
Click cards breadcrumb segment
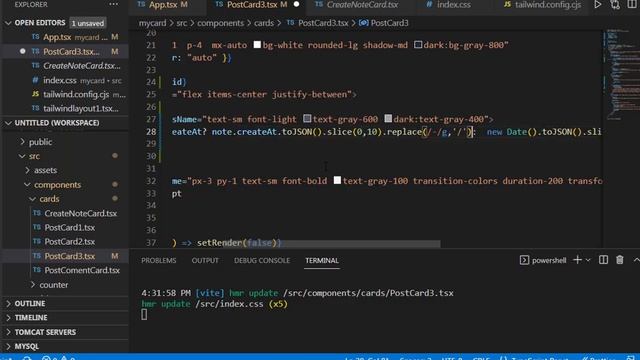pyautogui.click(x=264, y=23)
